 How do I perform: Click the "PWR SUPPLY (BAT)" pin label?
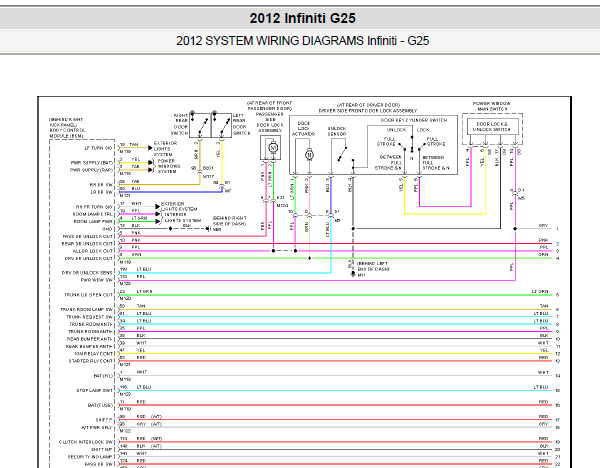[92, 163]
